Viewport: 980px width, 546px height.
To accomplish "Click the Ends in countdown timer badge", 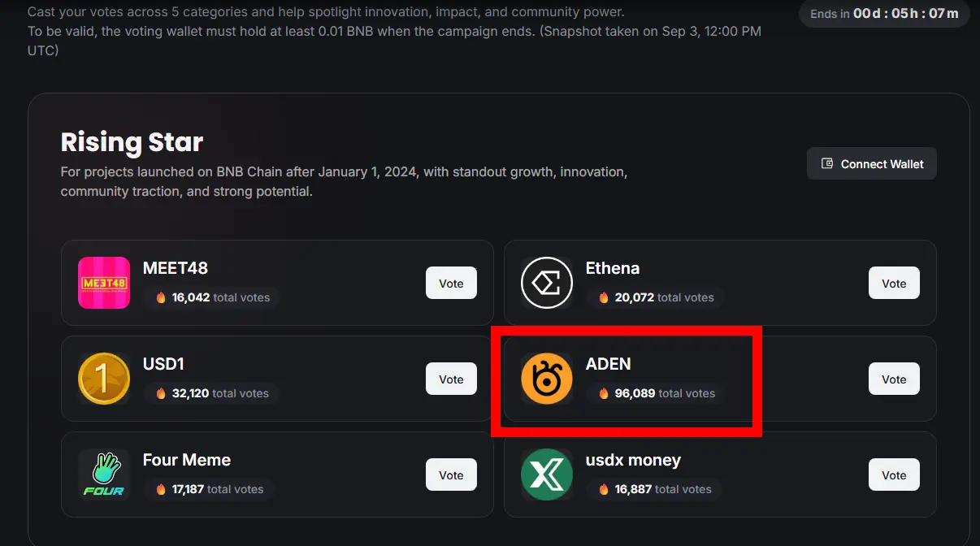I will [884, 14].
